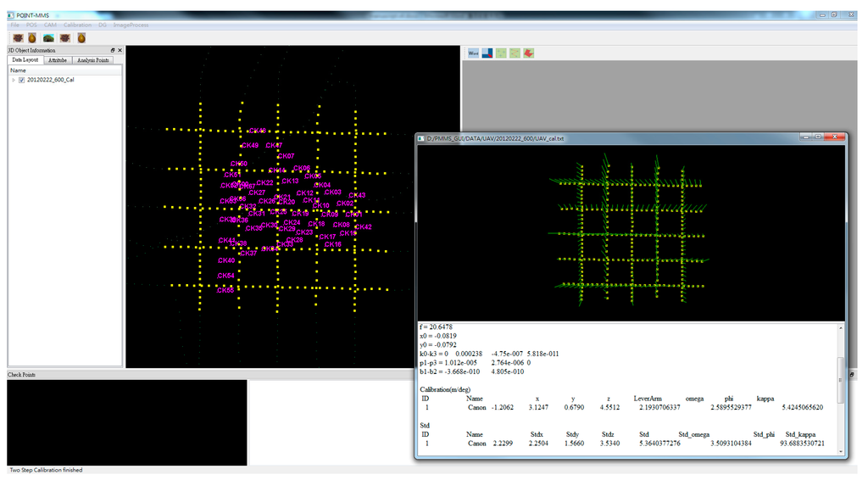This screenshot has width=868, height=480.
Task: Click the red polygon icon in right toolbar
Action: 528,53
